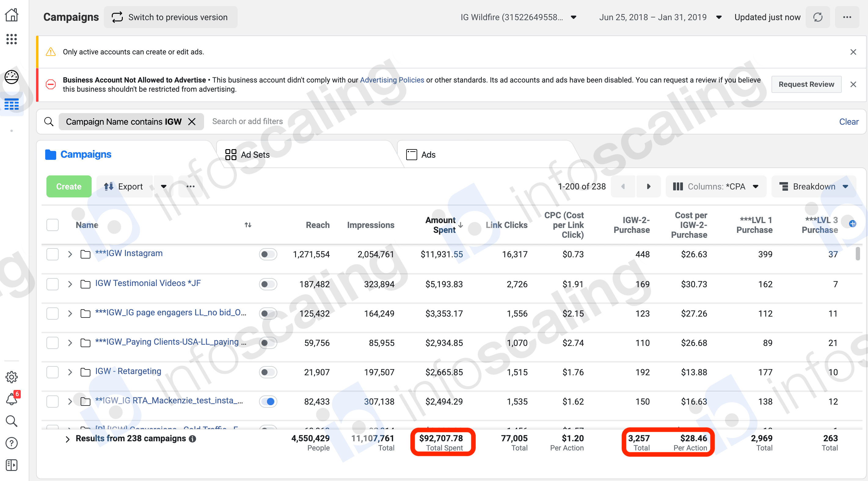Open notifications bell icon
The image size is (868, 481).
12,399
